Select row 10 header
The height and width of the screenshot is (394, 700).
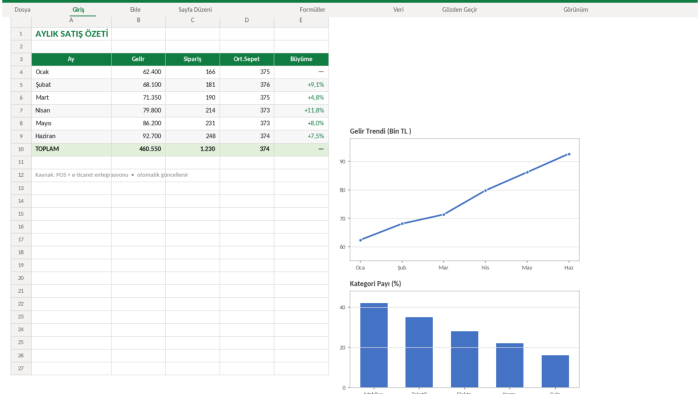pos(21,149)
